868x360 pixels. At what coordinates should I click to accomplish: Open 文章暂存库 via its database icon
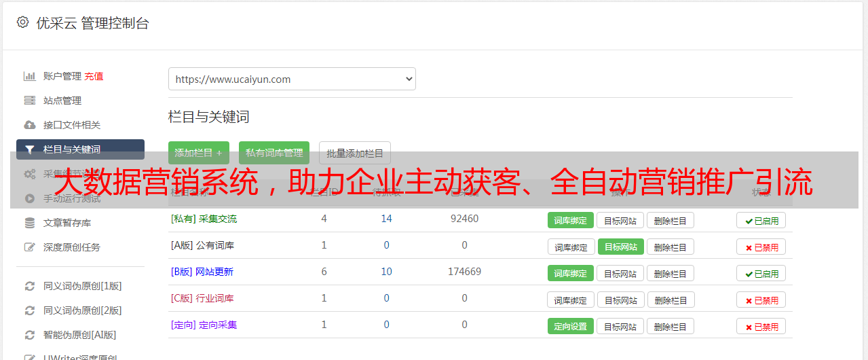(29, 223)
